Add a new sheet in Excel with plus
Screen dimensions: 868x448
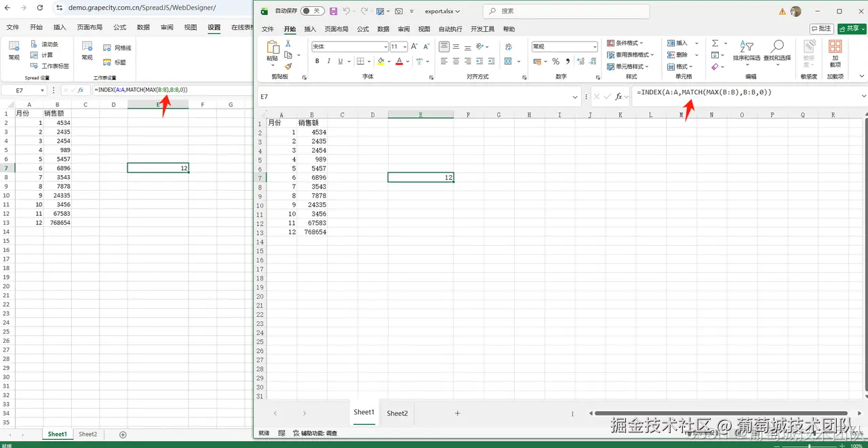(458, 413)
